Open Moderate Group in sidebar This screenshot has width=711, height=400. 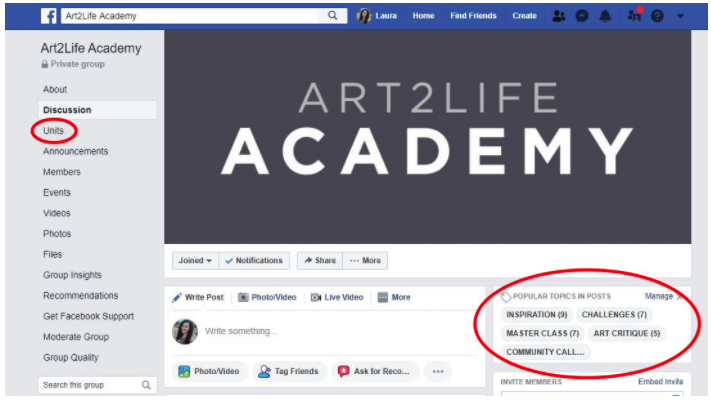tap(76, 337)
